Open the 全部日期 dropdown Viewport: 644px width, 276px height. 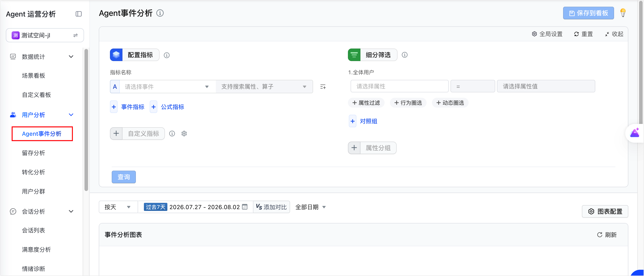tap(311, 207)
